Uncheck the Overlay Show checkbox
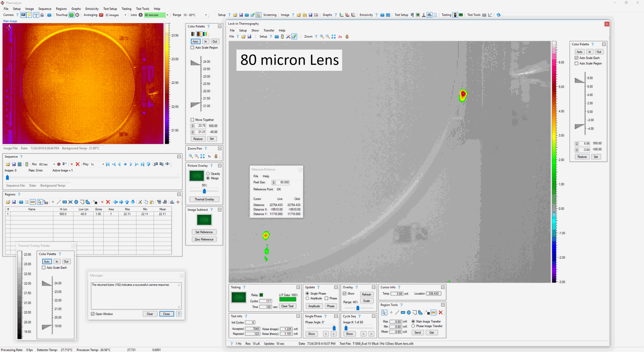This screenshot has height=352, width=644. pos(344,294)
